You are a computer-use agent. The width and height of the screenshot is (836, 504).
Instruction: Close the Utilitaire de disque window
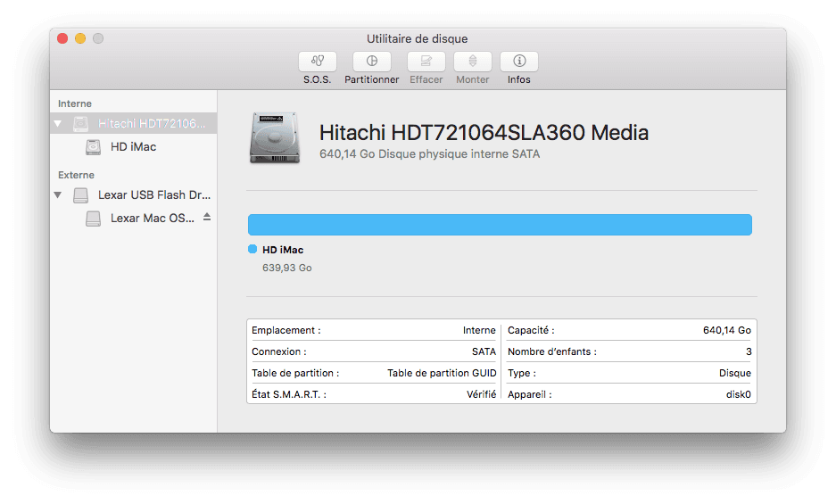pyautogui.click(x=62, y=38)
